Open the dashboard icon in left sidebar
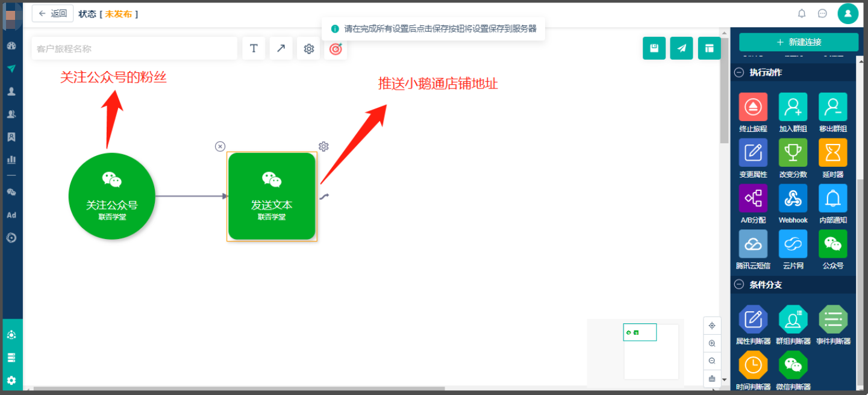 click(x=11, y=46)
